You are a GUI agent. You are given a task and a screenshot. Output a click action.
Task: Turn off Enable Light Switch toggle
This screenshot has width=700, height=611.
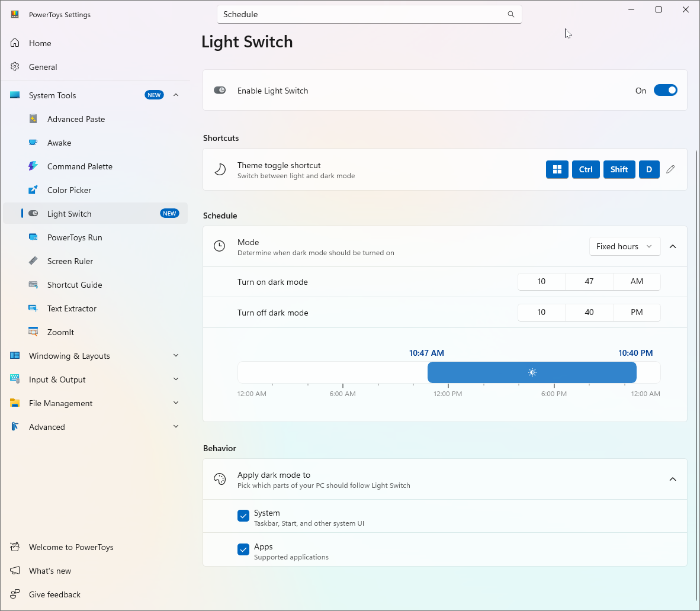click(666, 90)
